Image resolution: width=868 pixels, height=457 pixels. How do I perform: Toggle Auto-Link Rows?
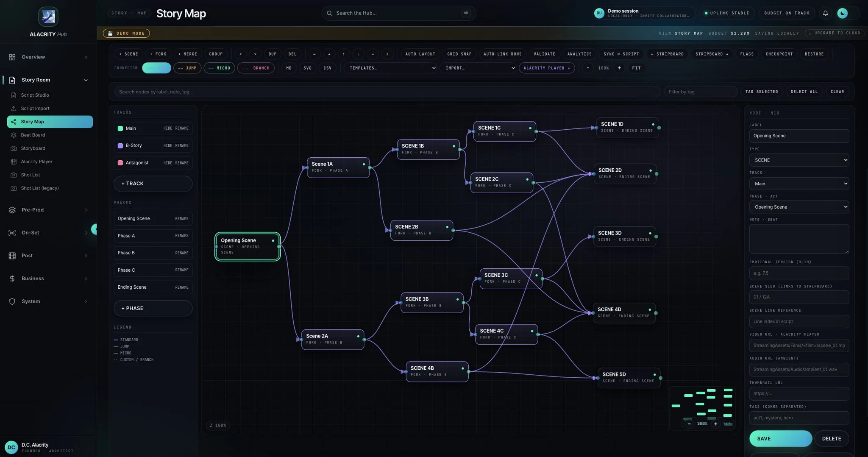click(503, 54)
